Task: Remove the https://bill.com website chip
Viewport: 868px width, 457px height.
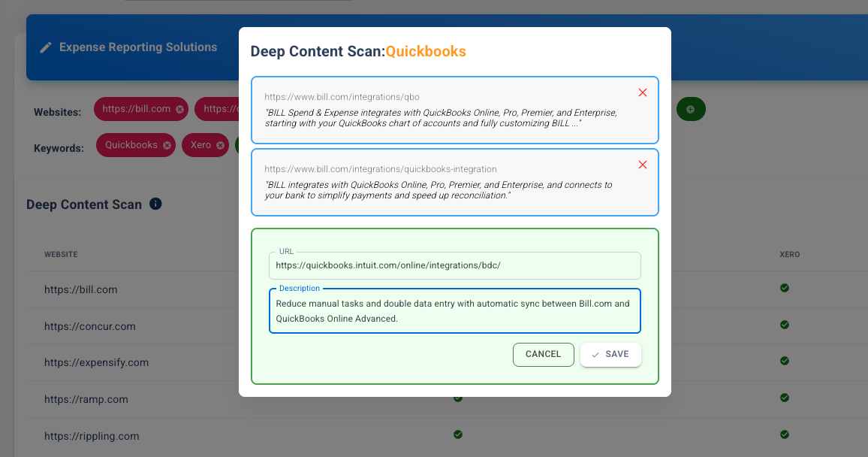Action: tap(180, 109)
